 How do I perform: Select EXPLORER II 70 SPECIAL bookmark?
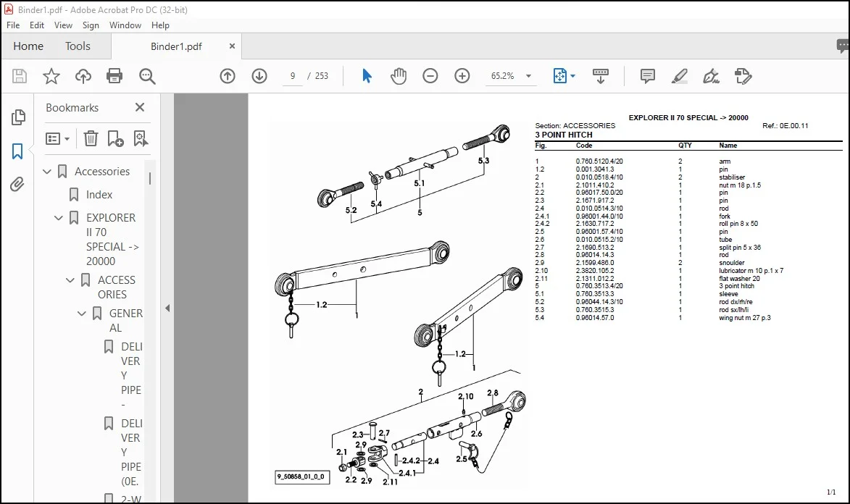(x=112, y=240)
